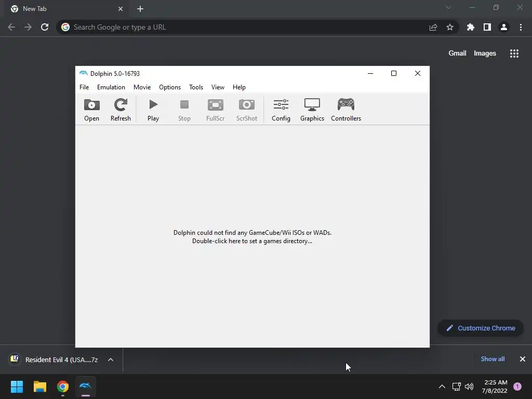532x399 pixels.
Task: Open File Explorer from taskbar
Action: click(x=39, y=387)
